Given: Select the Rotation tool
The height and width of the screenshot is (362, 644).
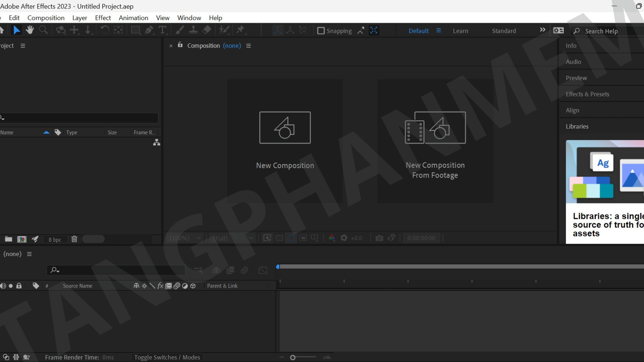Looking at the screenshot, I should (105, 30).
